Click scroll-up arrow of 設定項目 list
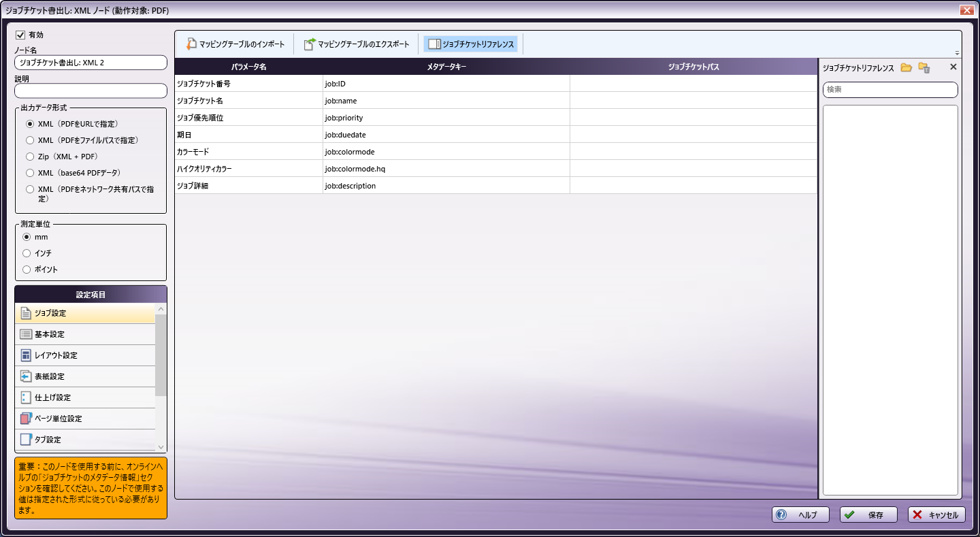Viewport: 980px width, 537px height. point(161,309)
